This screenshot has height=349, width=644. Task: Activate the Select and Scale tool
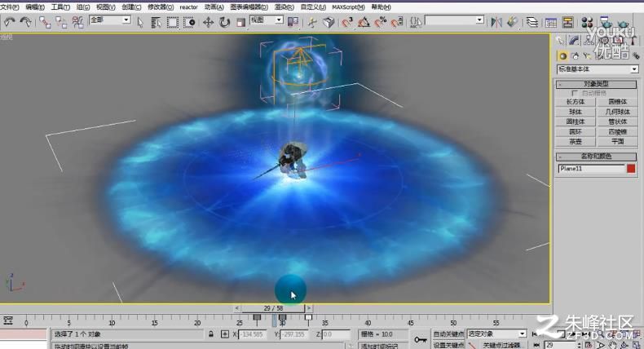(240, 23)
